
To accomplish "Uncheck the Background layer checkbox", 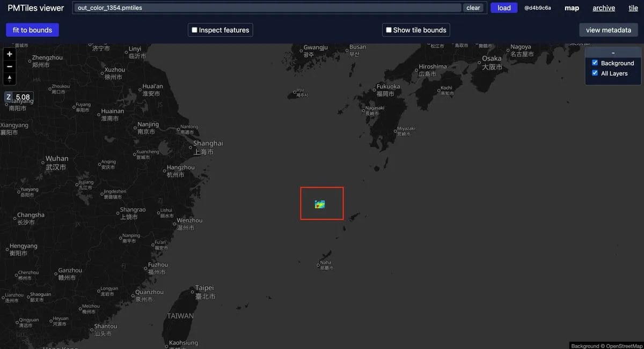I will click(x=595, y=63).
